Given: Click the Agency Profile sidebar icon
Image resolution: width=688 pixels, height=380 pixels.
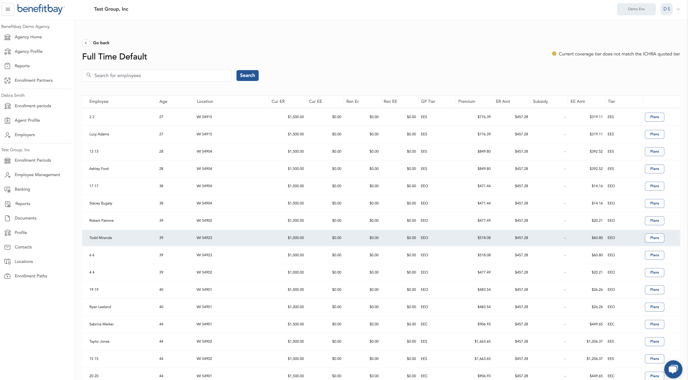Looking at the screenshot, I should 7,51.
